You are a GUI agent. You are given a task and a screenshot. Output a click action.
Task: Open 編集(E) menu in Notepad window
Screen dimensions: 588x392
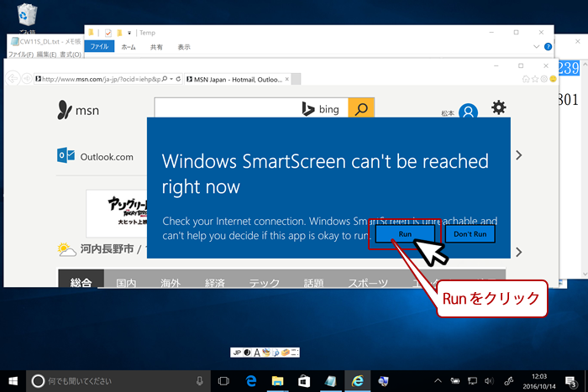coord(46,55)
